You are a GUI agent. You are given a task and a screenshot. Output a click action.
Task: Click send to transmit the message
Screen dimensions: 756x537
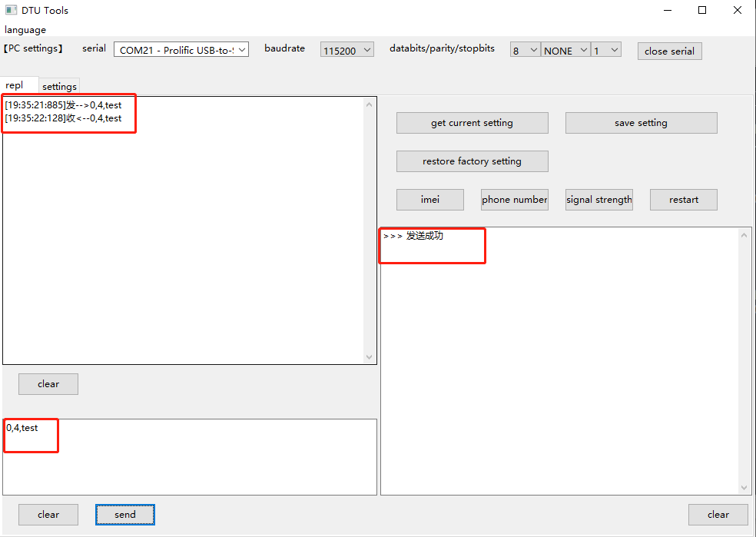[x=124, y=515]
